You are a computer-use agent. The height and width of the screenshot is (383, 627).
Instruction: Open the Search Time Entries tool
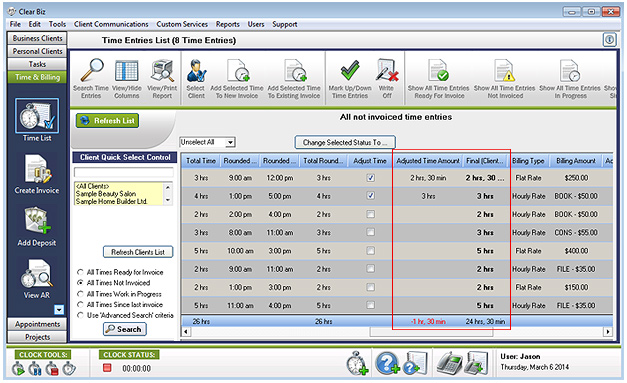pos(91,79)
